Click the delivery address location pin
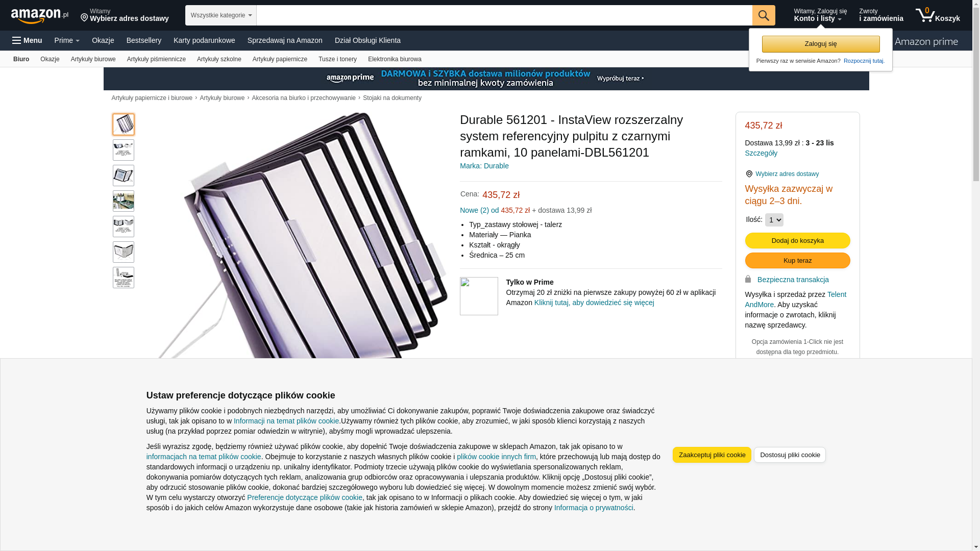This screenshot has height=551, width=980. [84, 18]
